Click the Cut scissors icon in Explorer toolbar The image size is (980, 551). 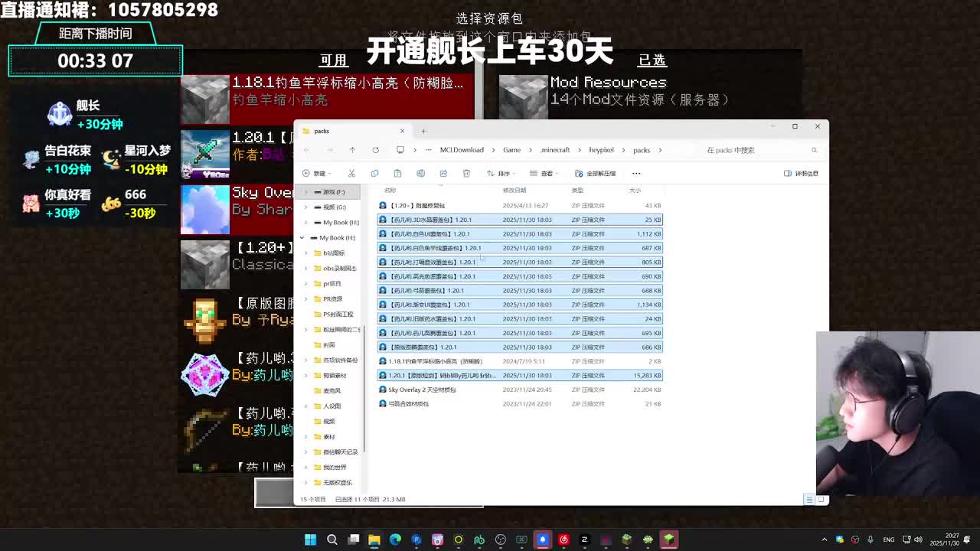pos(351,173)
